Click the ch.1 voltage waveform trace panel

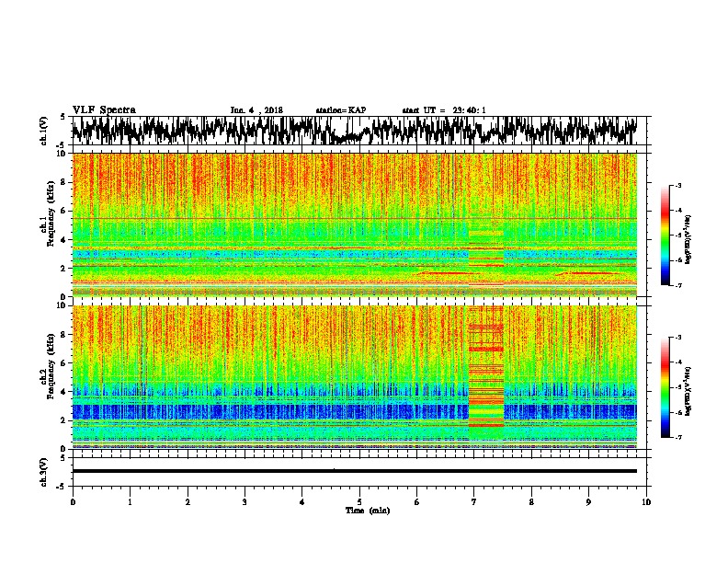361,131
